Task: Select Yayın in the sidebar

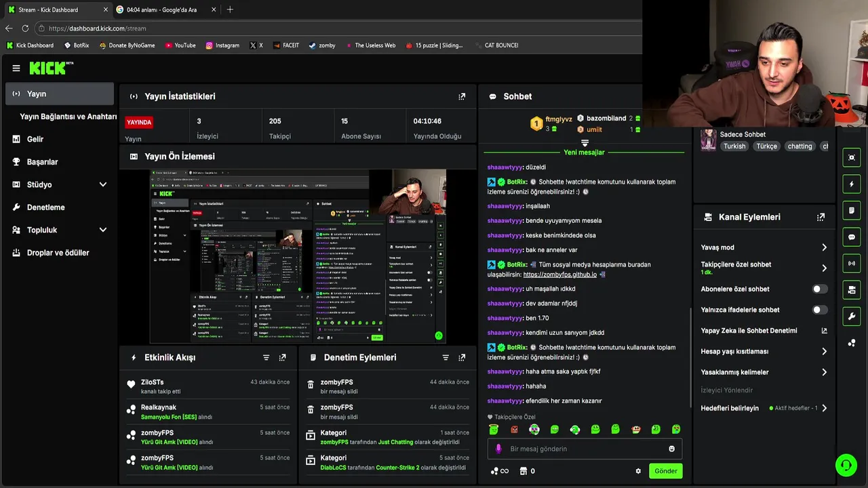Action: 60,94
